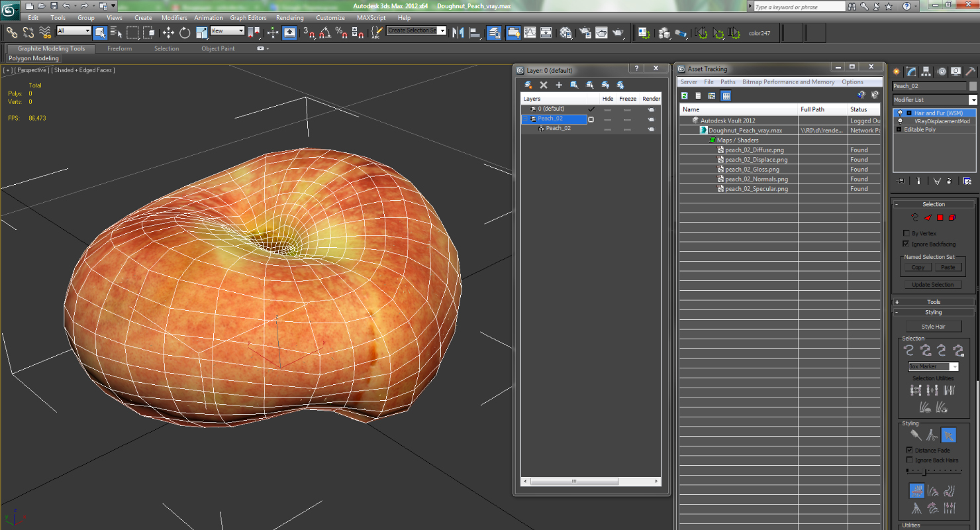Image resolution: width=980 pixels, height=530 pixels.
Task: Click Pin Stack icon below modifier stack
Action: [x=901, y=181]
